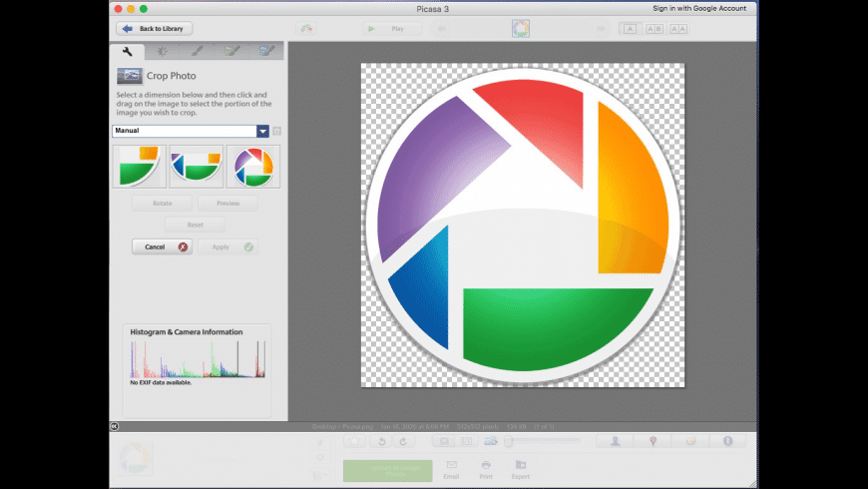868x489 pixels.
Task: Choose the first suggested crop thumbnail
Action: 140,167
